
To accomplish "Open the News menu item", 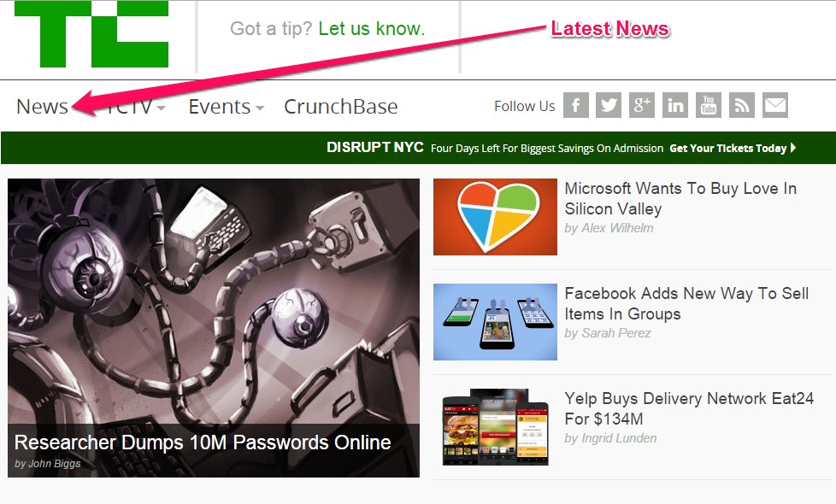I will (x=42, y=107).
